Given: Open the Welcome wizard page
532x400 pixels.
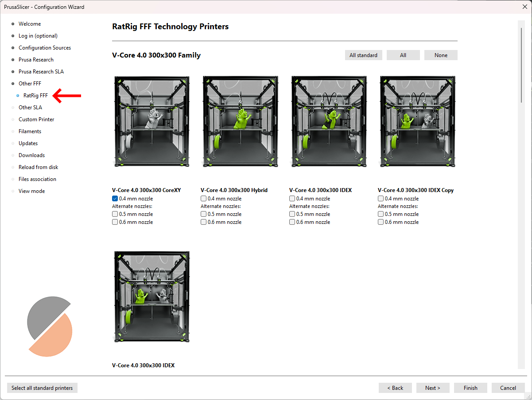Looking at the screenshot, I should click(x=30, y=24).
